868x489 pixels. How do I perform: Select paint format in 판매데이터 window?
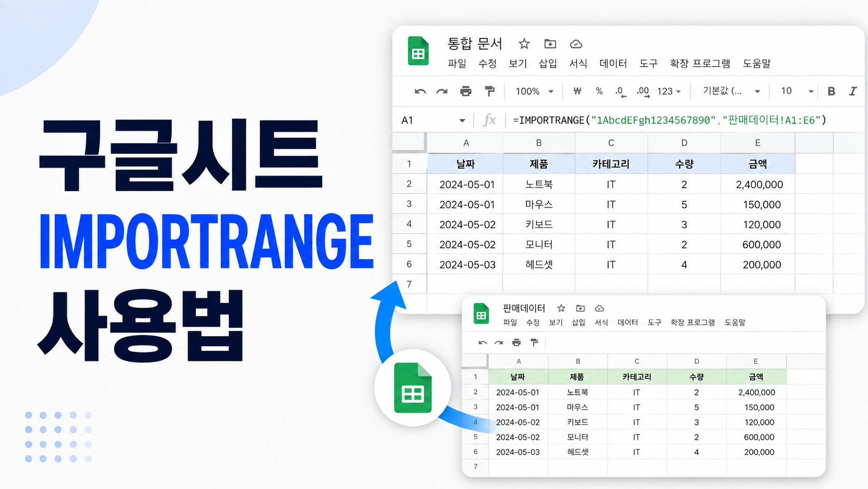coord(534,342)
